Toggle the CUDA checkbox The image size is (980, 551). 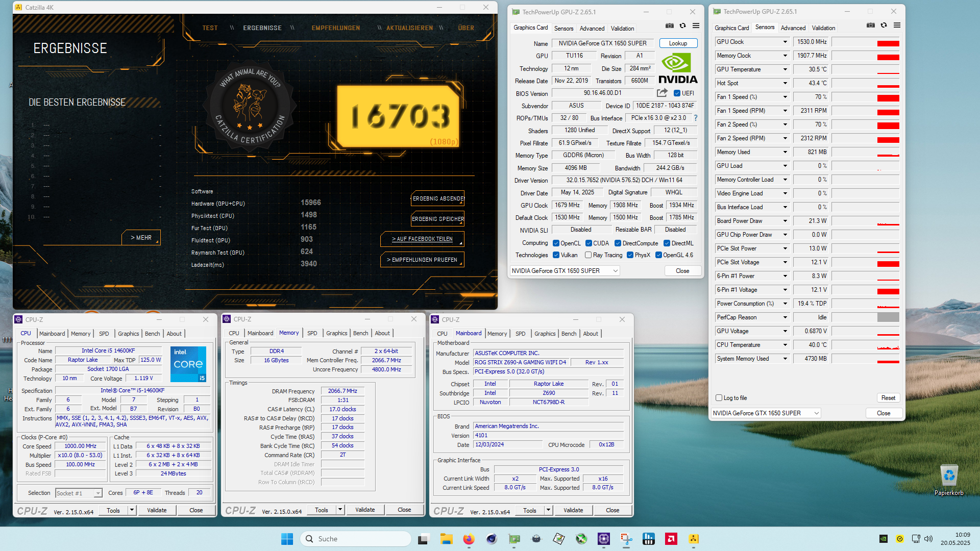pos(589,243)
